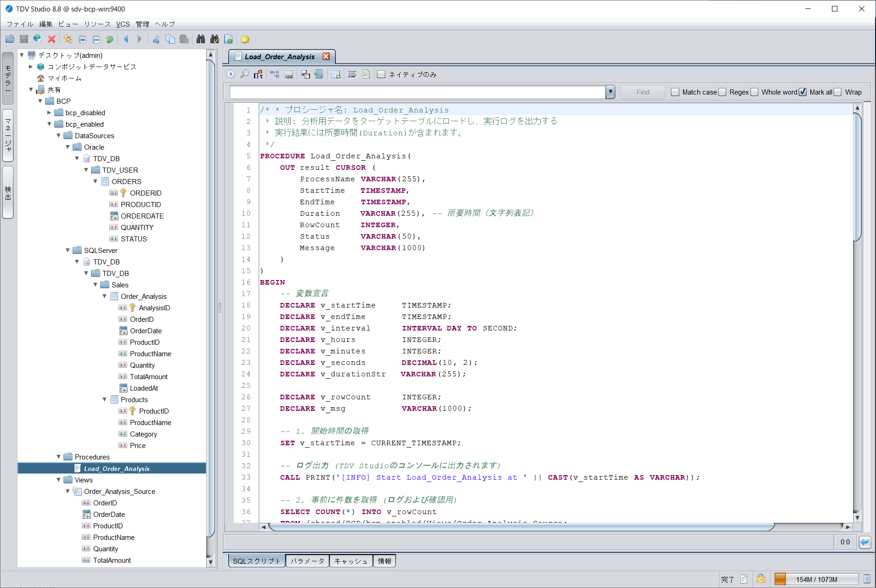Viewport: 876px width, 588px height.
Task: Open the find text history dropdown
Action: pyautogui.click(x=610, y=92)
